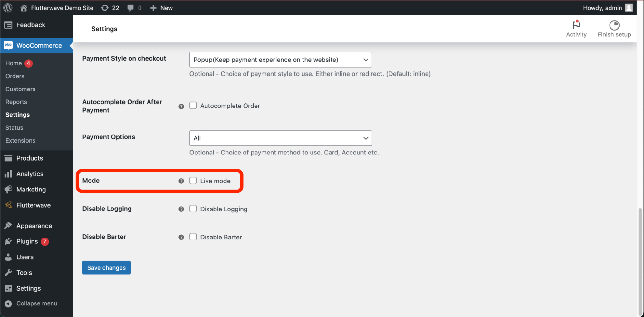
Task: Enable the Live mode checkbox
Action: click(193, 181)
